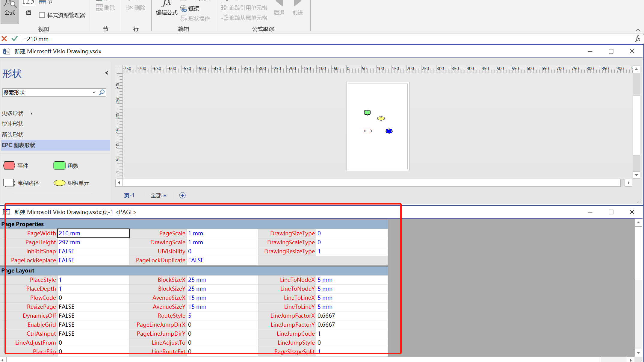Screen dimensions: 644x362
Task: Click the search magnifier in the shapes pane
Action: 102,93
